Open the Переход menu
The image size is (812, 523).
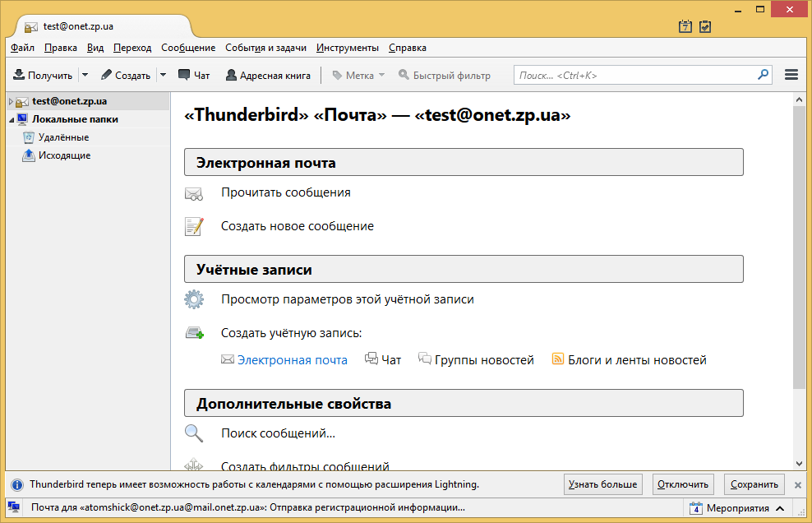[x=132, y=48]
